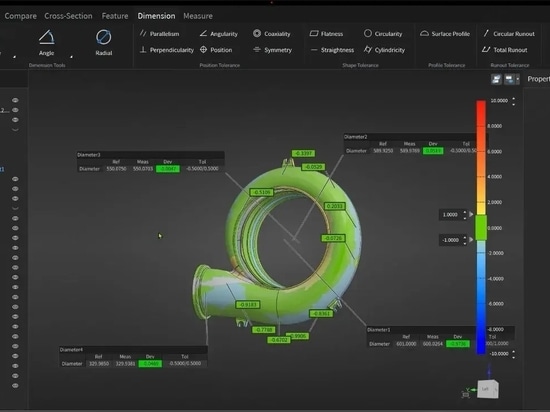Click the Ref value 589.9250 in Diameter2
Image resolution: width=550 pixels, height=412 pixels.
pyautogui.click(x=383, y=151)
